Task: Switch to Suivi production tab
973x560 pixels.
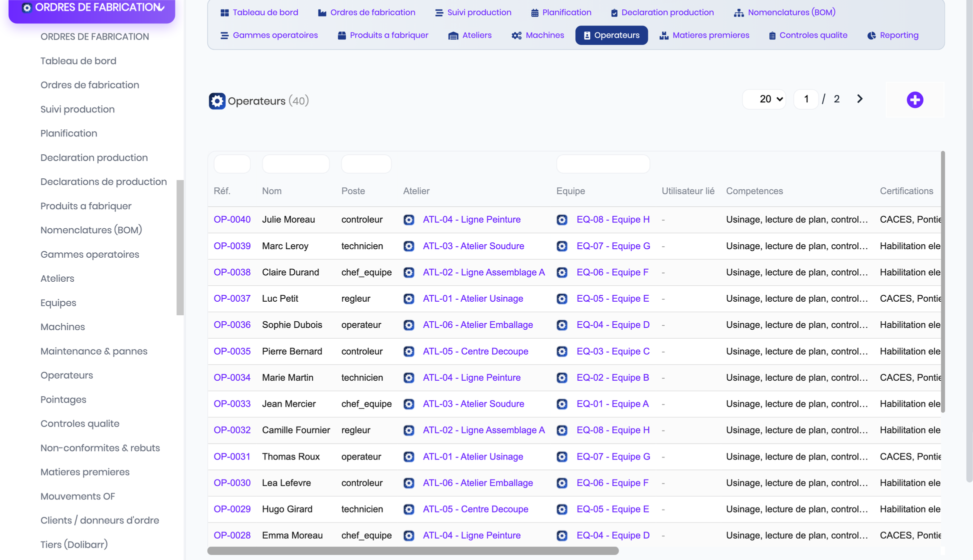Action: [473, 12]
